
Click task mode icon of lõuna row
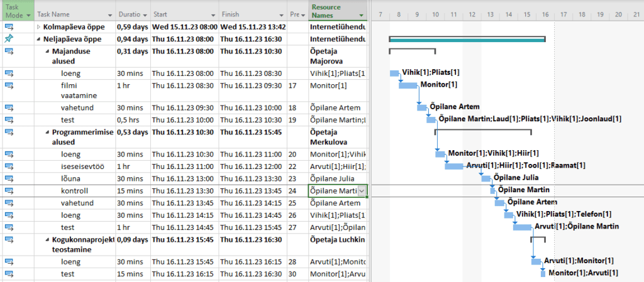click(9, 179)
